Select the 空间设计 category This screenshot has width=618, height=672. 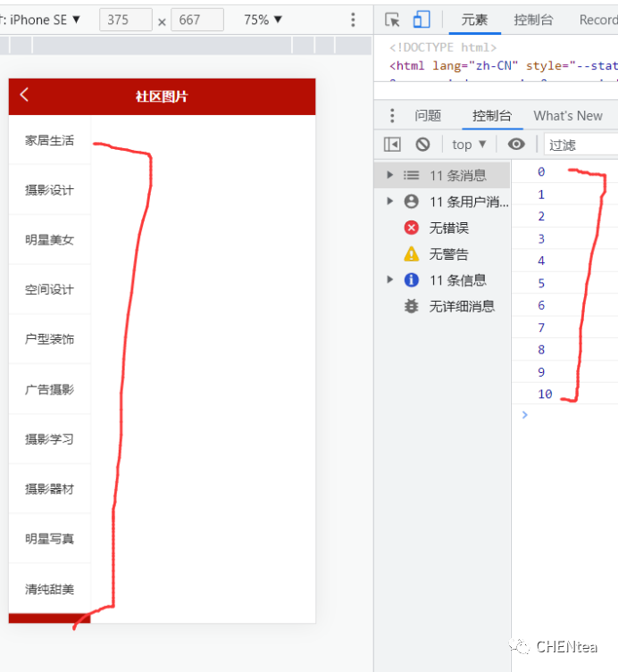point(49,289)
